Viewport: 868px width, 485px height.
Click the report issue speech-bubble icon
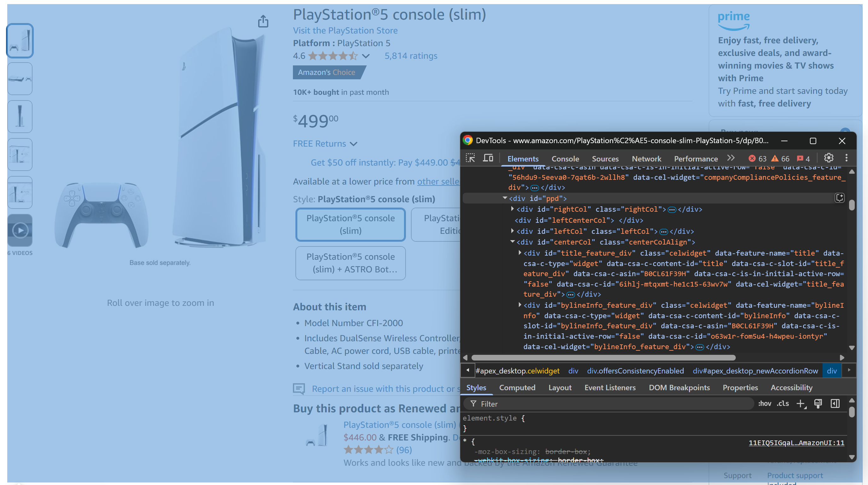tap(299, 389)
